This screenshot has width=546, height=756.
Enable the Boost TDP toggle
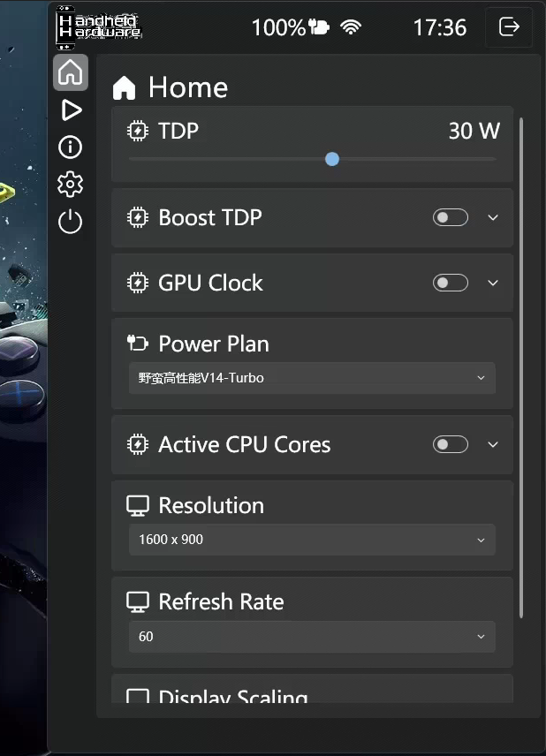pyautogui.click(x=451, y=217)
